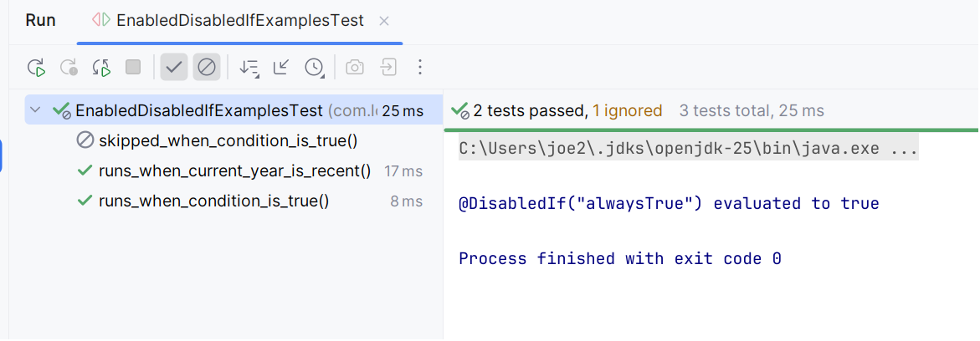Viewport: 980px width, 341px height.
Task: Open the sort tests dropdown
Action: [249, 68]
